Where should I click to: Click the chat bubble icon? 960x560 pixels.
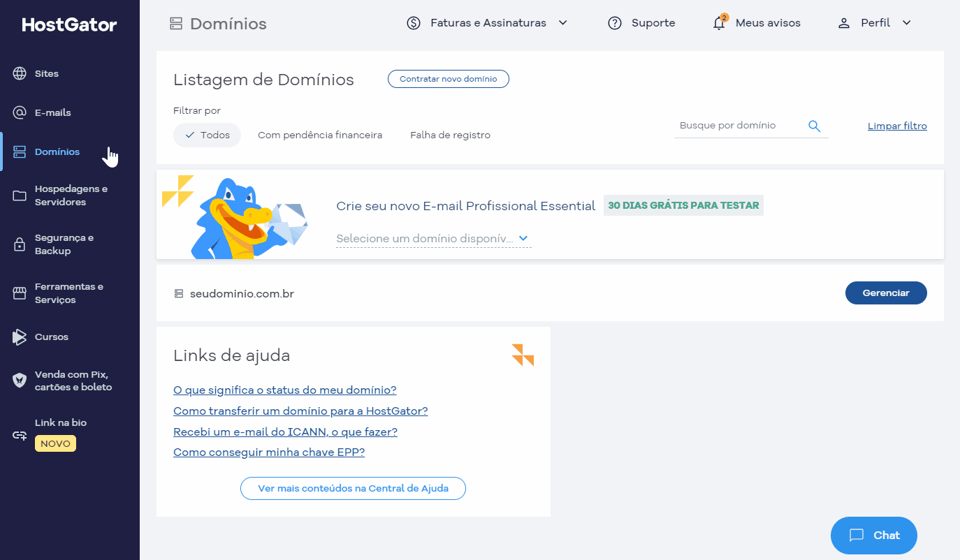[857, 536]
